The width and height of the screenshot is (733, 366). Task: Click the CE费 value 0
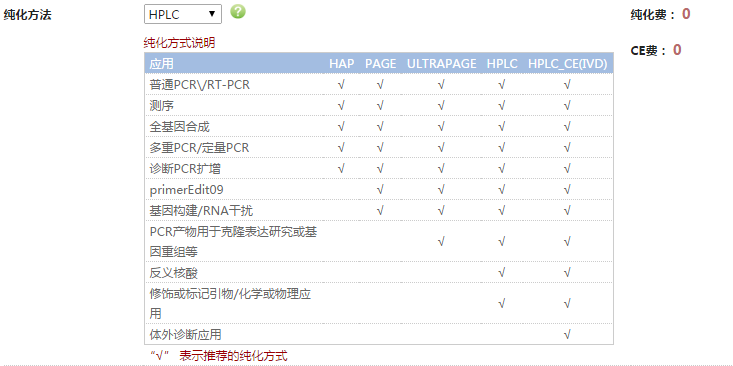[x=677, y=50]
